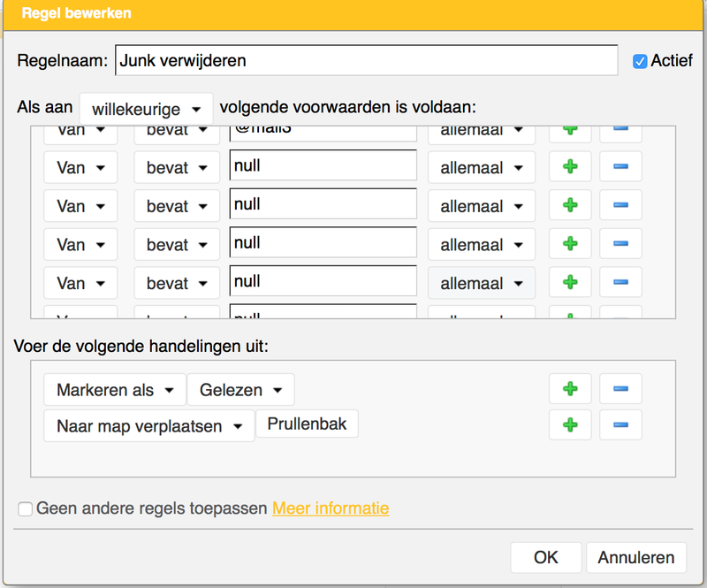Cancel editing with Annuleren

click(635, 557)
